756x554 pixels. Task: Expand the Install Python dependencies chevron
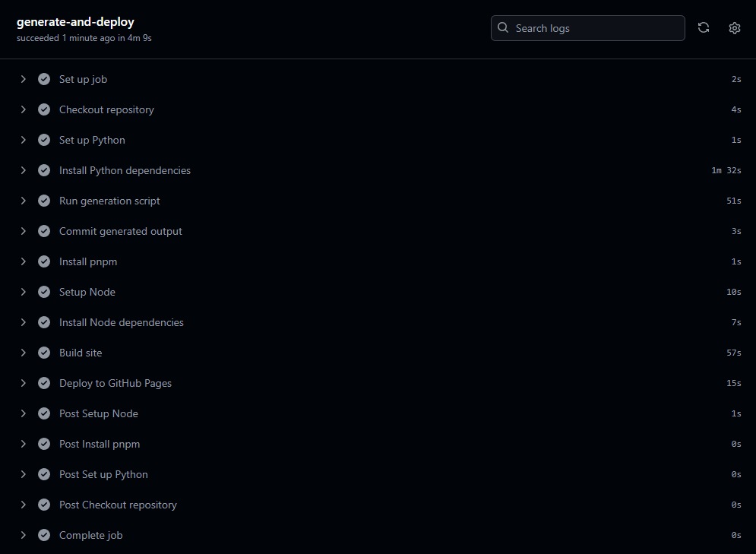pos(23,170)
